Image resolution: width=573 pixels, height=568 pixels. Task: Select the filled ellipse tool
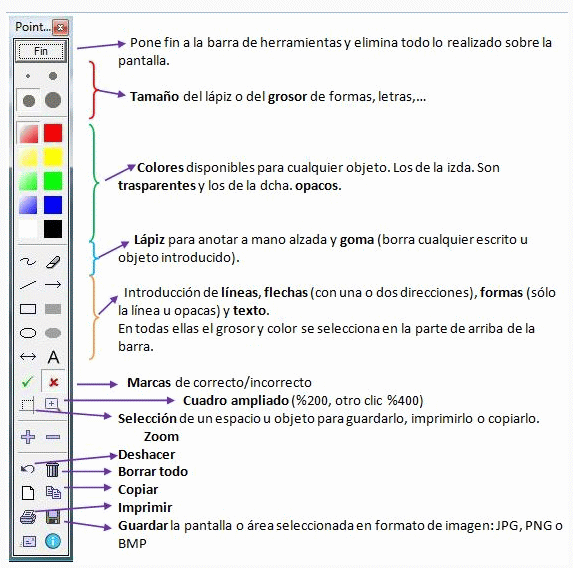pos(53,333)
